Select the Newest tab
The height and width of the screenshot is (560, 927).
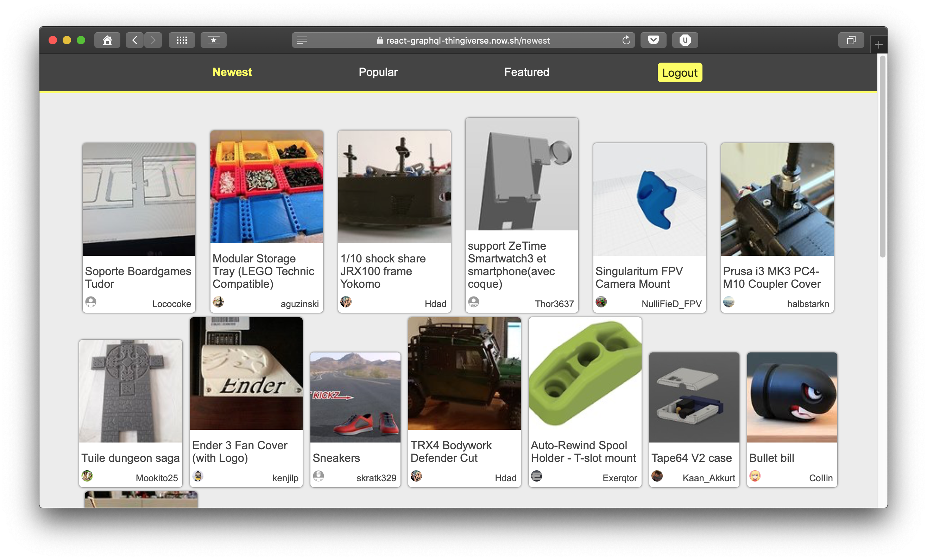pyautogui.click(x=232, y=72)
